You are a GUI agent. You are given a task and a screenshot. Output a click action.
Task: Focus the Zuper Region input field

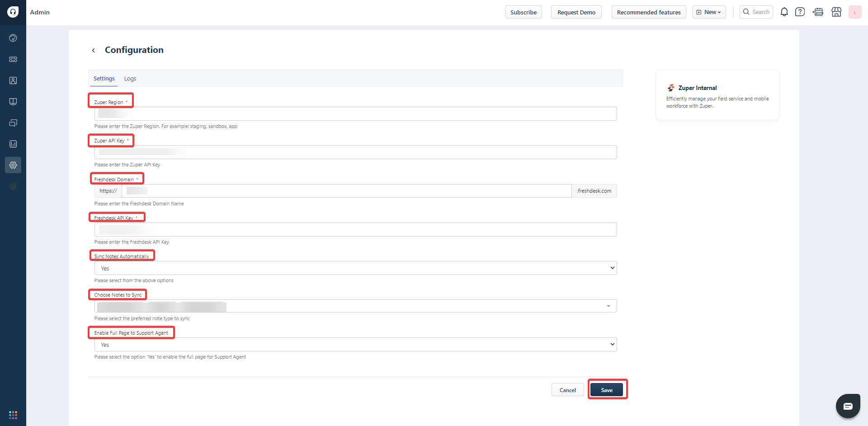tap(355, 114)
